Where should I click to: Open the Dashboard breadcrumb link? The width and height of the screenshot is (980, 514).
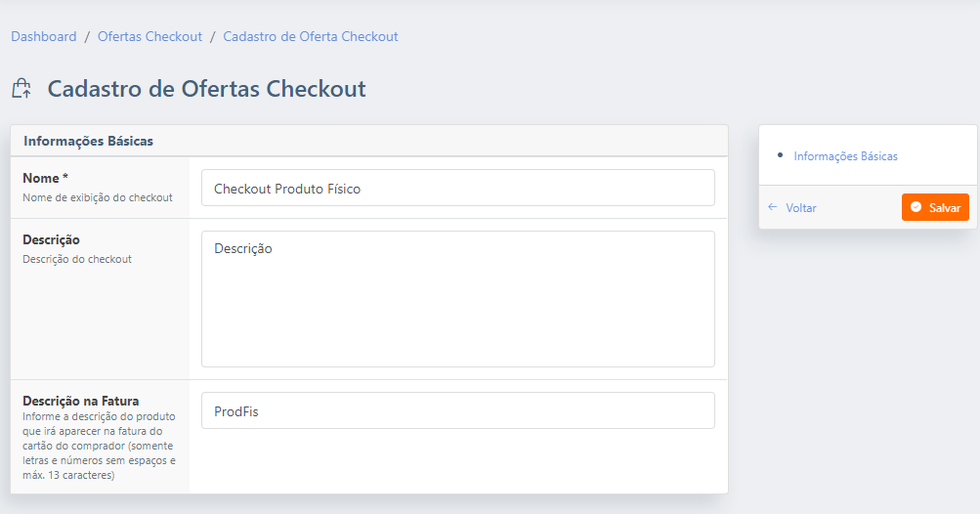44,36
